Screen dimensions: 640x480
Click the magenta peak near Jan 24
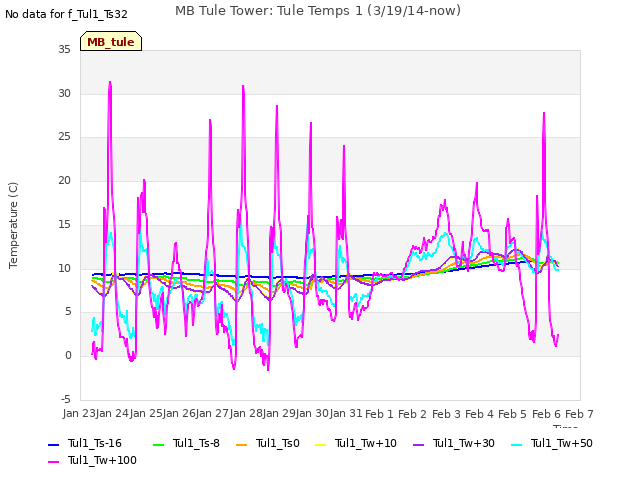[110, 83]
